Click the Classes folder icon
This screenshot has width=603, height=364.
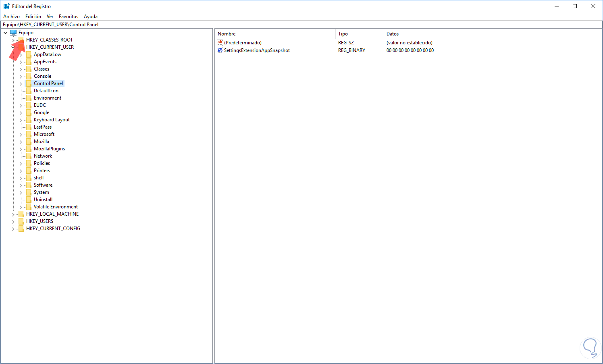[29, 69]
